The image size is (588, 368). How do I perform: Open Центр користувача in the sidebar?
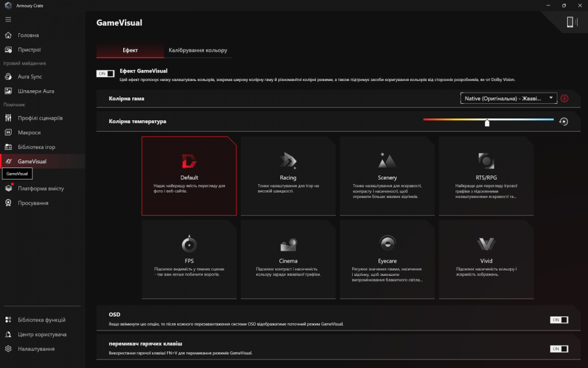coord(42,335)
